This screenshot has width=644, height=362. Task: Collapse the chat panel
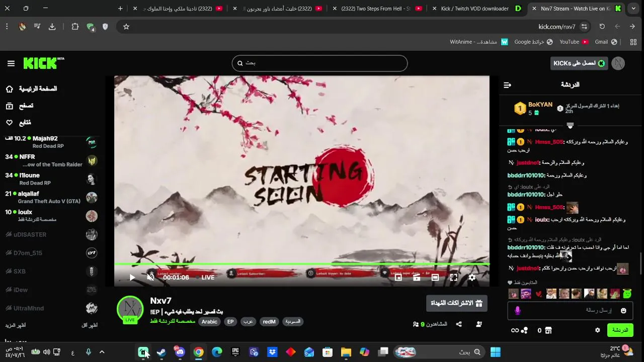pyautogui.click(x=507, y=85)
